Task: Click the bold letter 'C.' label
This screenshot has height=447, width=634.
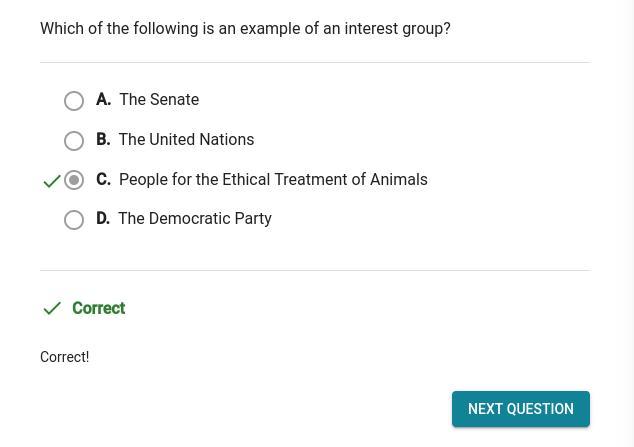Action: [103, 180]
